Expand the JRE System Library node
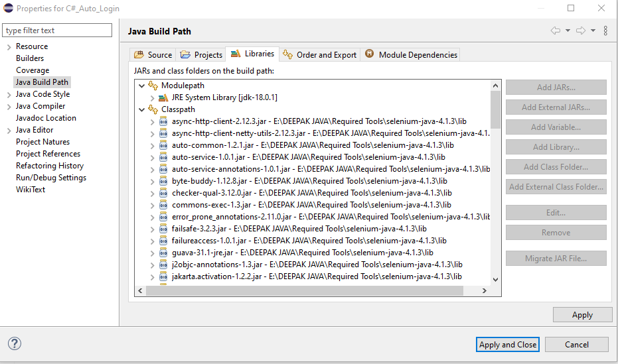This screenshot has width=618, height=364. 152,97
